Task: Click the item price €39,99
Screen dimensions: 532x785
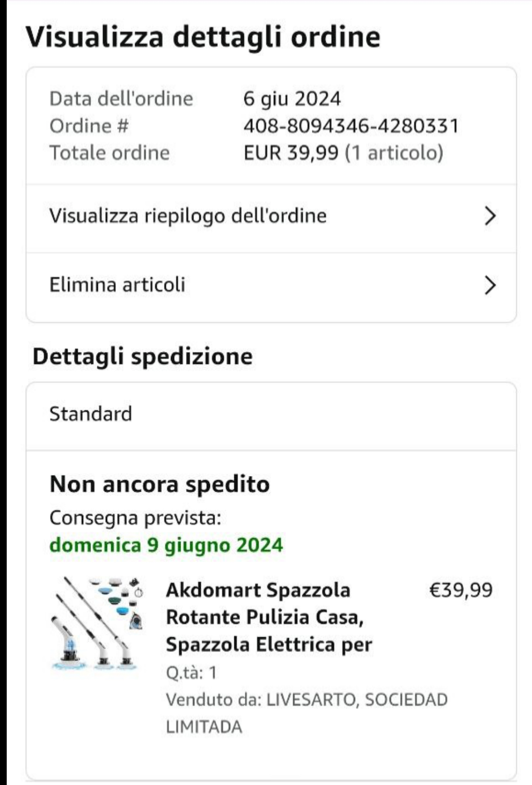Action: tap(461, 590)
